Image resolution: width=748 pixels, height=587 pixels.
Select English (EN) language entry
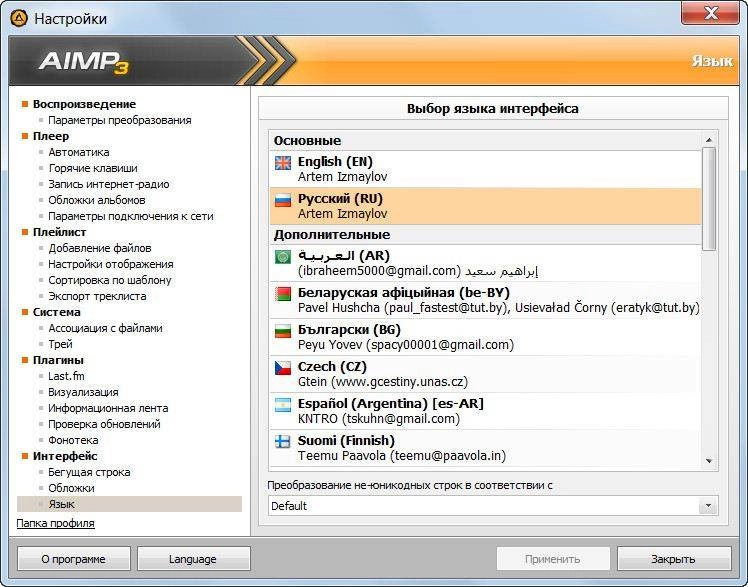(x=486, y=169)
